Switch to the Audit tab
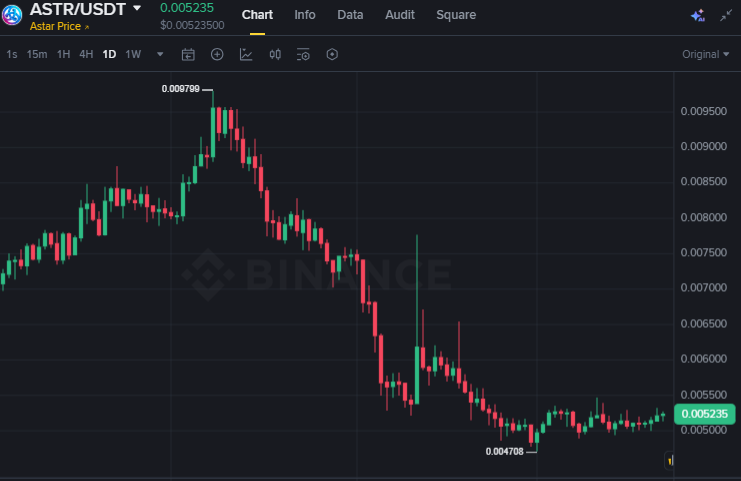This screenshot has width=741, height=481. pyautogui.click(x=400, y=15)
